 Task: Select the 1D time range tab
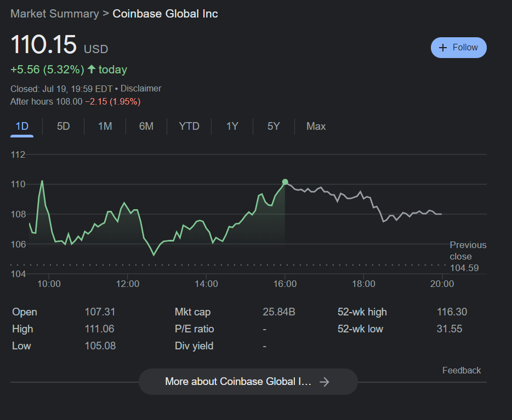(22, 126)
